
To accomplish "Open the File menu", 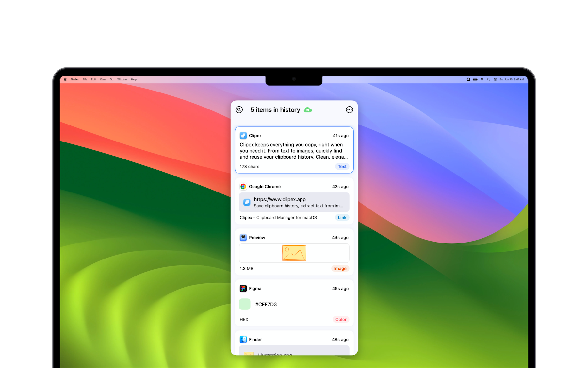I will pos(85,79).
